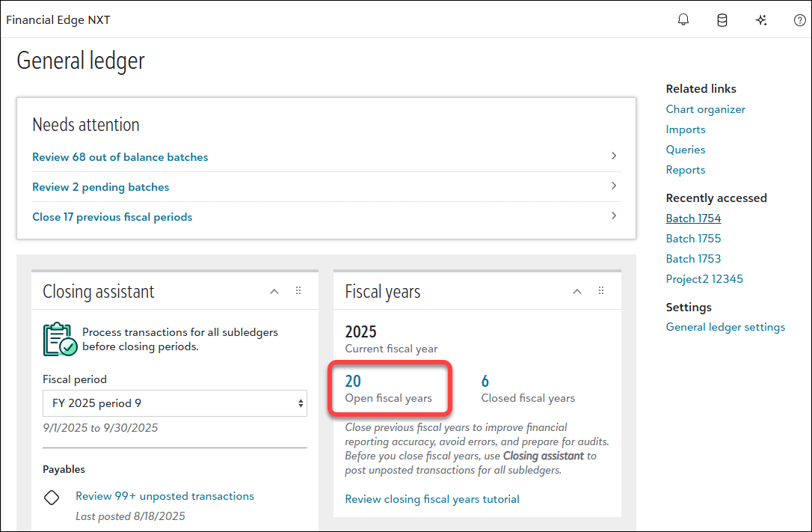Click the Closing assistant clipboard checkmark icon

60,340
